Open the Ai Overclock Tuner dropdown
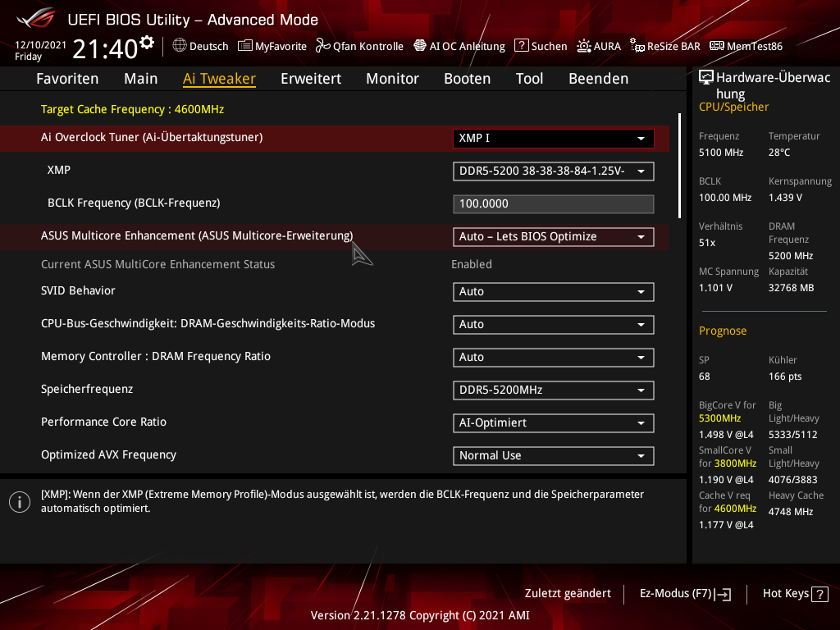840x630 pixels. 553,138
